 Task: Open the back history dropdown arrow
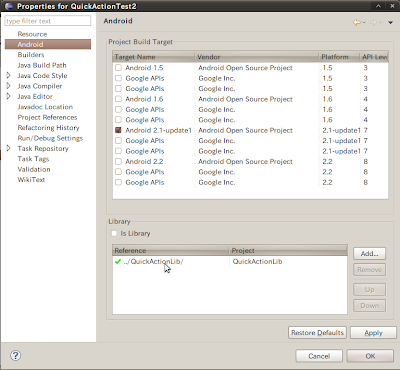[x=364, y=22]
